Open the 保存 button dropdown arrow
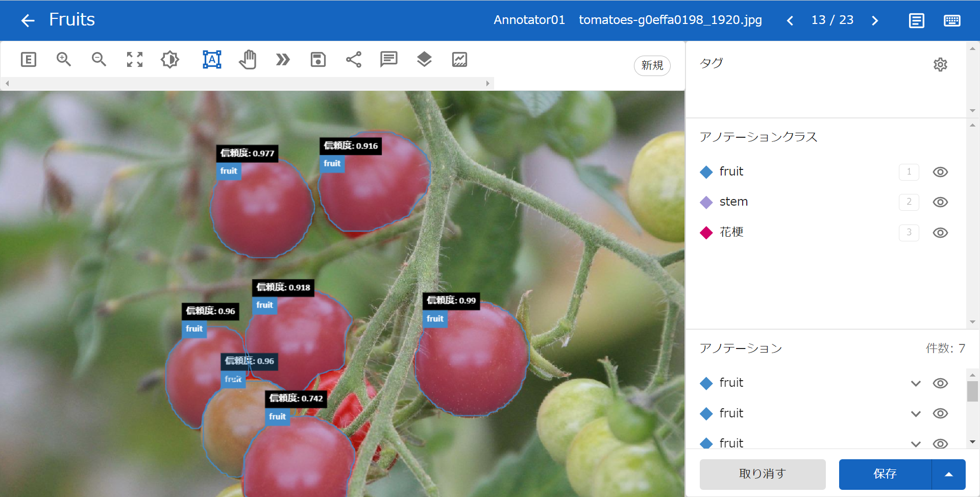The image size is (980, 497). tap(949, 474)
